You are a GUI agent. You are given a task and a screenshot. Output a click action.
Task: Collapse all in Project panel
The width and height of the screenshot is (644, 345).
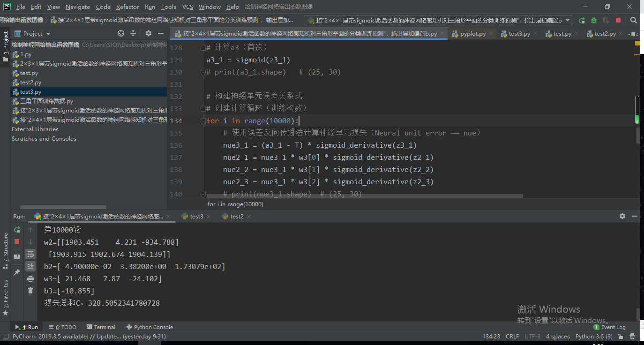coord(134,33)
